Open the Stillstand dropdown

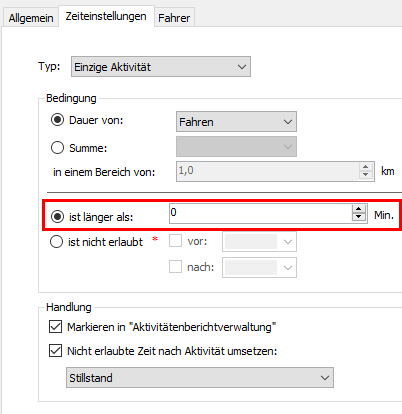pos(200,377)
